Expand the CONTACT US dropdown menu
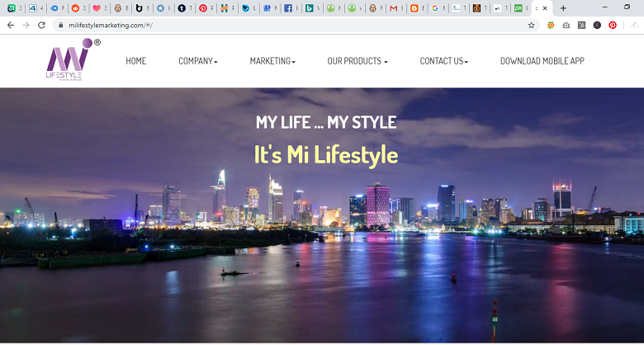 click(444, 61)
